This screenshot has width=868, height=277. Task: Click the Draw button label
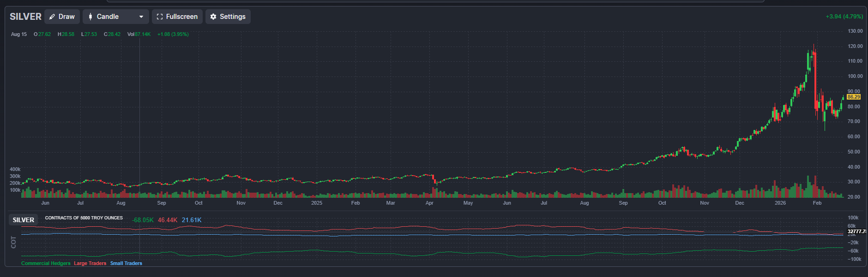point(66,17)
